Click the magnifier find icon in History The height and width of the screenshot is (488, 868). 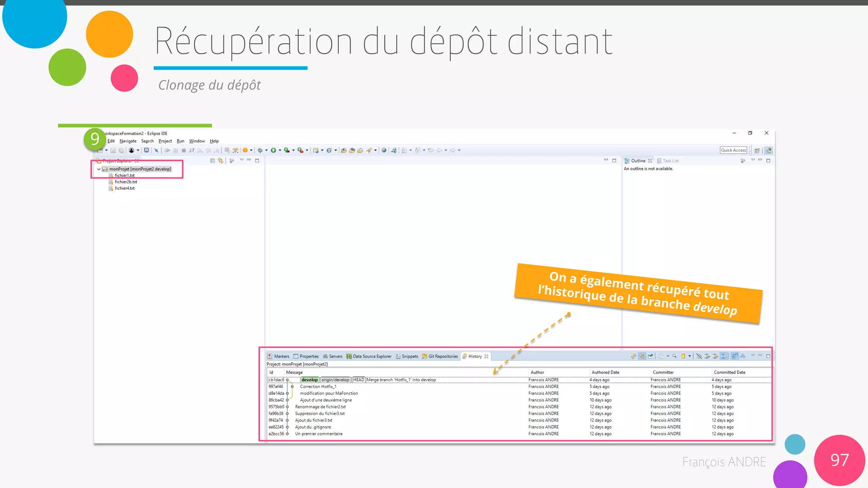tap(674, 356)
